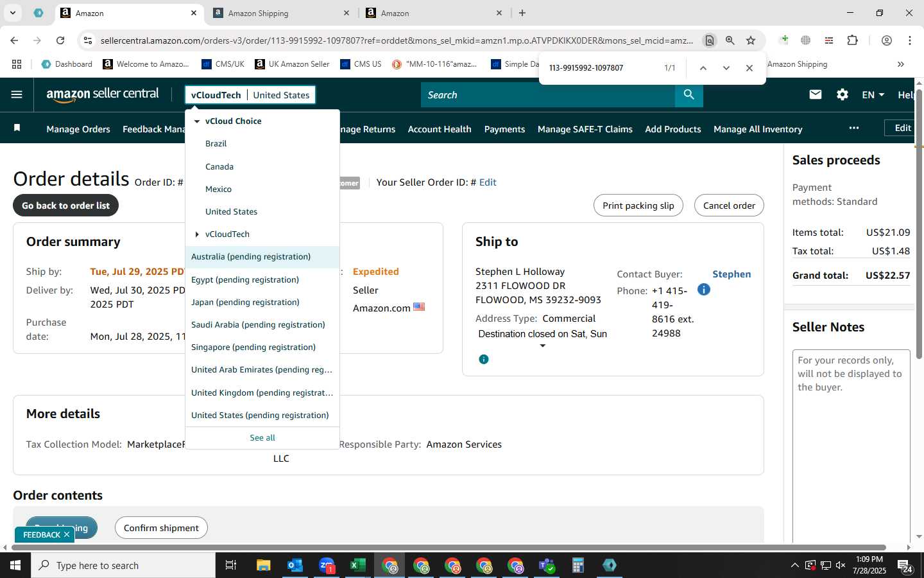924x578 pixels.
Task: Expand the vCloudTech account group
Action: coord(197,234)
